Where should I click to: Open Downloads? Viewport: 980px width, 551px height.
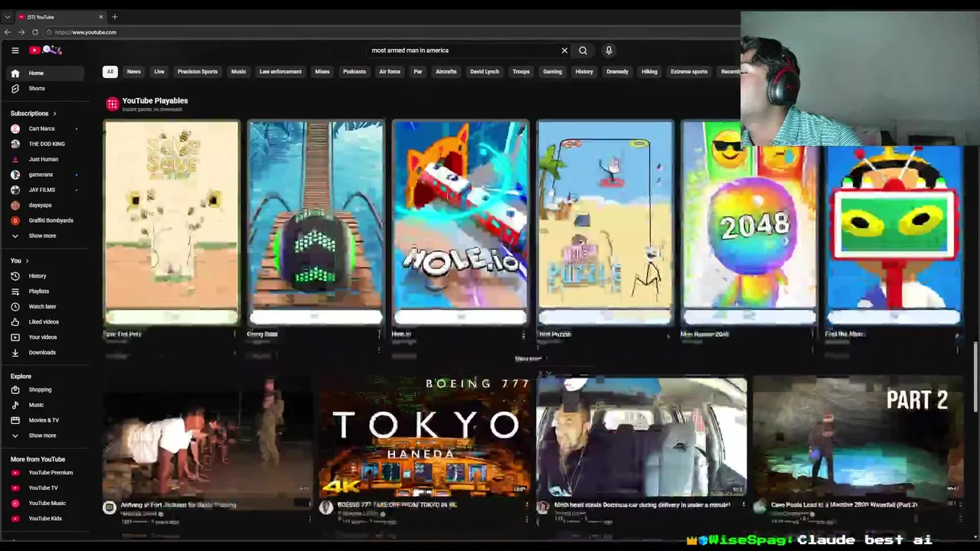click(x=44, y=353)
